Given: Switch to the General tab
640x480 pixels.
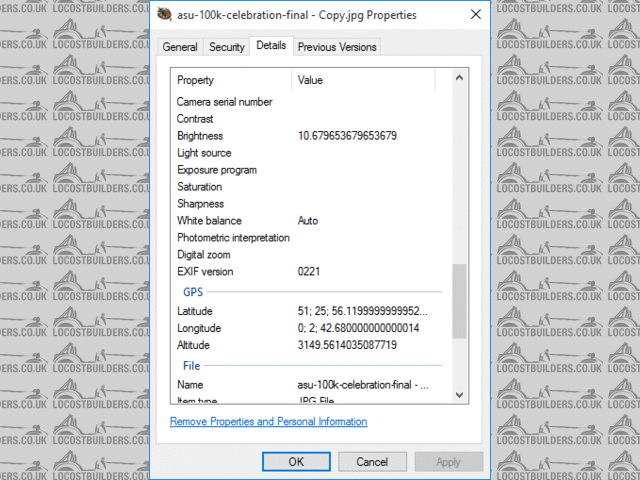Looking at the screenshot, I should 180,47.
